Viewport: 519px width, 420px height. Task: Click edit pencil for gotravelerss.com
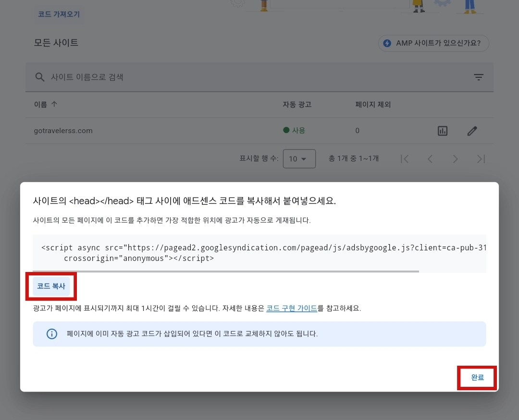point(472,131)
